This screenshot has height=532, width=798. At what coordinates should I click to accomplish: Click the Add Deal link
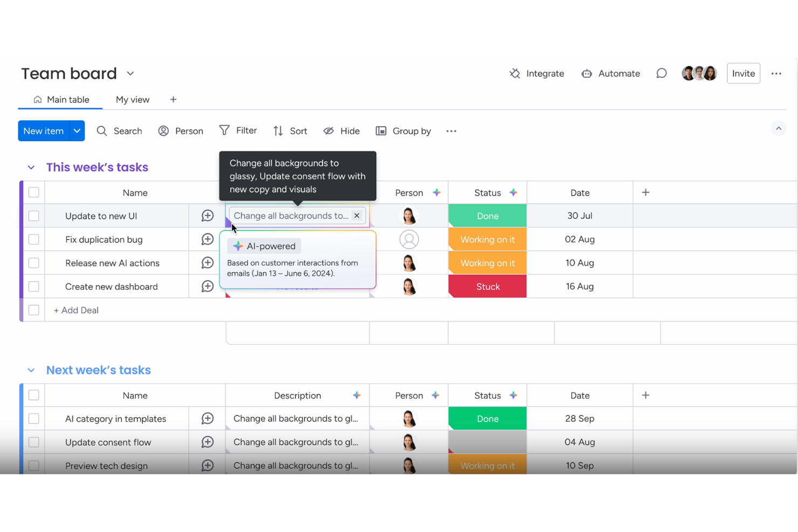click(75, 310)
